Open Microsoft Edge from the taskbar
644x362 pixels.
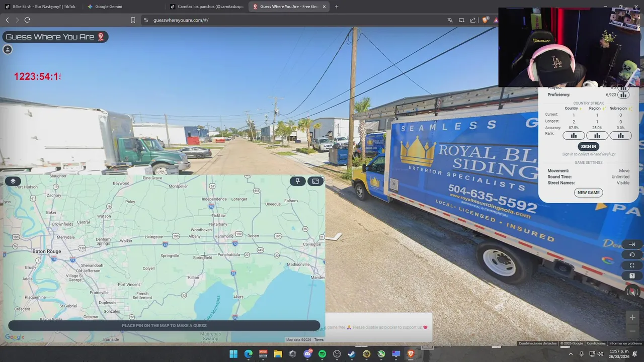click(248, 354)
